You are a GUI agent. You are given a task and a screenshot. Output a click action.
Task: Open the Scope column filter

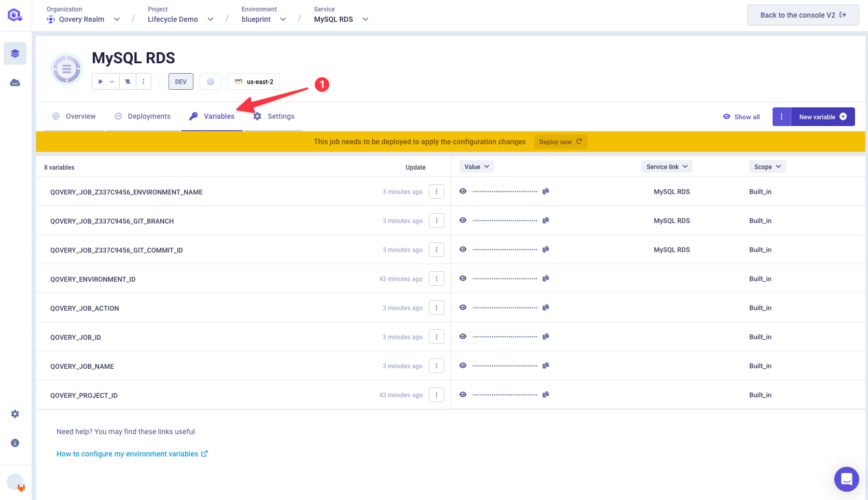coord(767,166)
